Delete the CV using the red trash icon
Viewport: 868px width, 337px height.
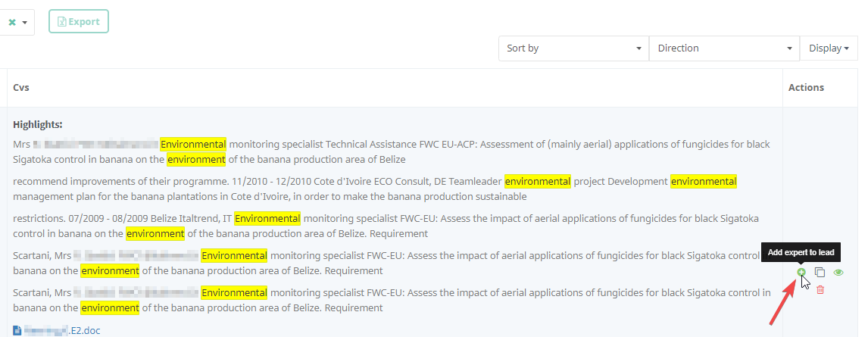820,289
